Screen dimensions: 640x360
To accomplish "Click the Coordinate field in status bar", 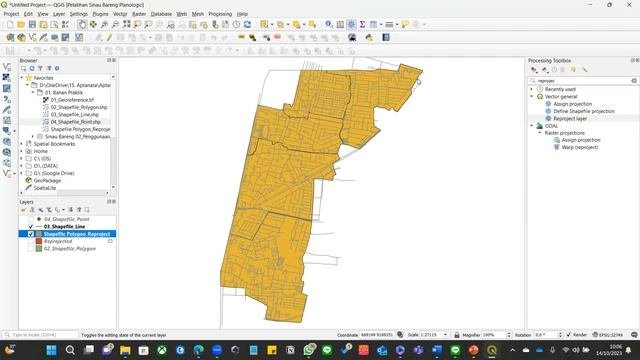I will point(376,335).
